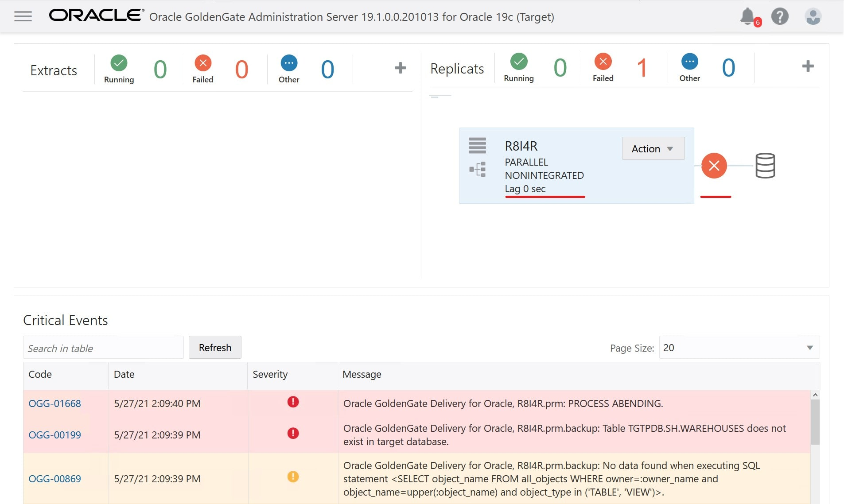Click the Replicats running count 0
This screenshot has height=504, width=844.
click(x=560, y=68)
